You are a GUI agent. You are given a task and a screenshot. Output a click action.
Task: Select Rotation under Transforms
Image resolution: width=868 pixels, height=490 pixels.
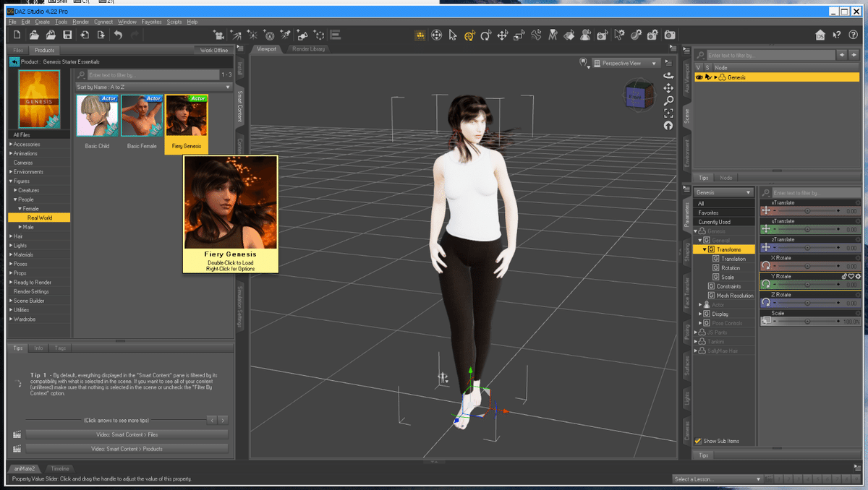pyautogui.click(x=731, y=267)
